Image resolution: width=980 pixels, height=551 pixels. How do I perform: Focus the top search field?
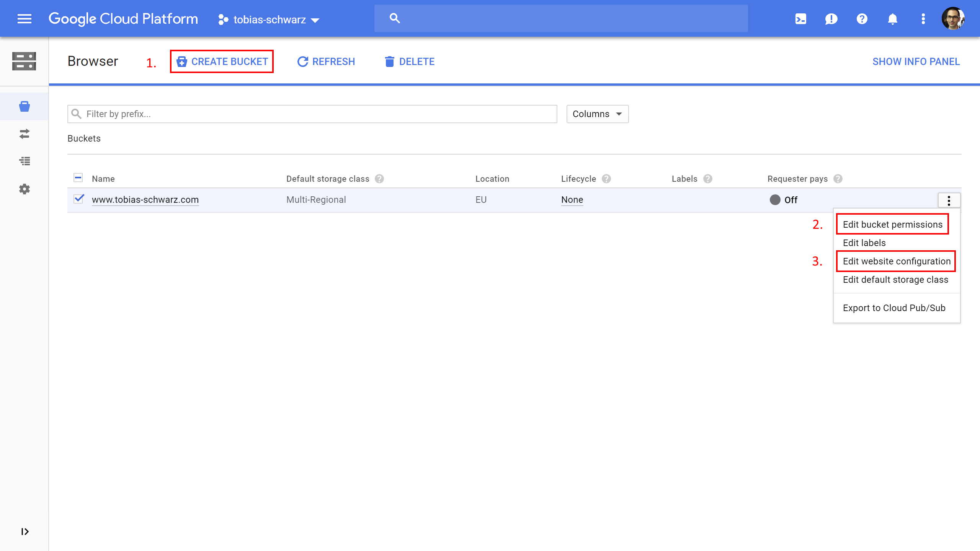coord(561,18)
